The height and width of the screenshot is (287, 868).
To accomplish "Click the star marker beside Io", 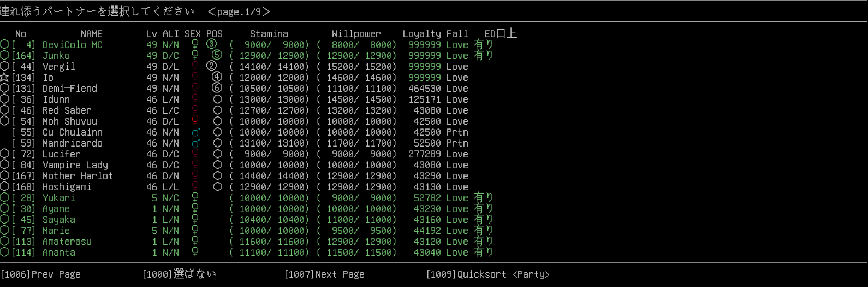I will pyautogui.click(x=4, y=78).
